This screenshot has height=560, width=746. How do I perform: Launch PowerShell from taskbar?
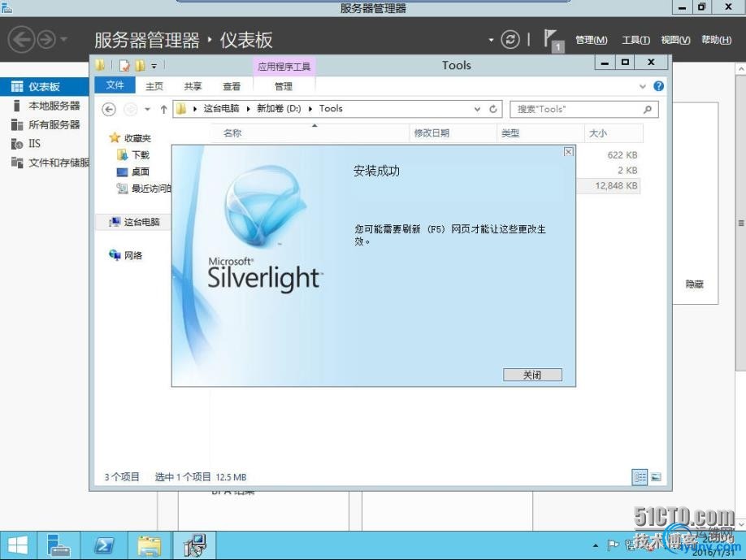point(104,545)
